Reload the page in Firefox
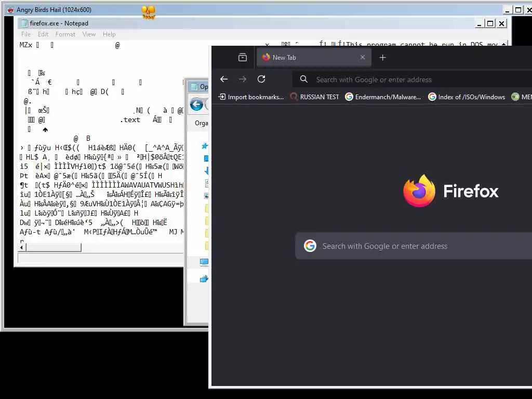The height and width of the screenshot is (399, 532). [x=261, y=79]
